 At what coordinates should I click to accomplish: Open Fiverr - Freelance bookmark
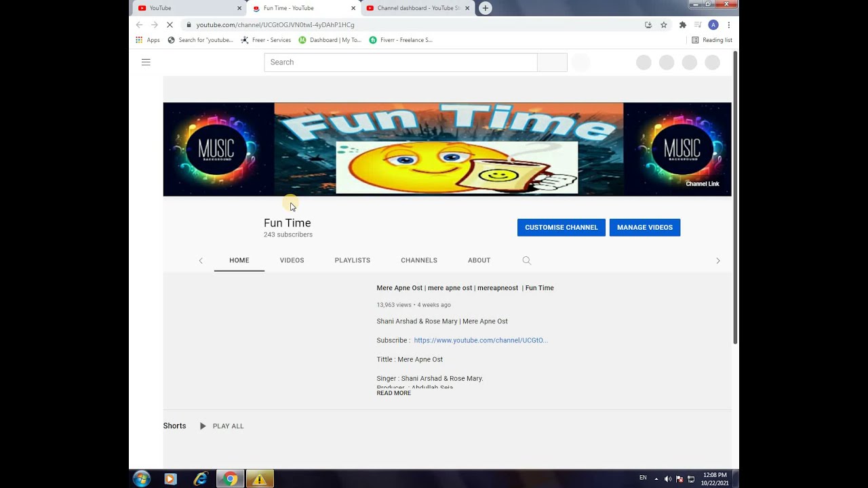click(x=401, y=40)
